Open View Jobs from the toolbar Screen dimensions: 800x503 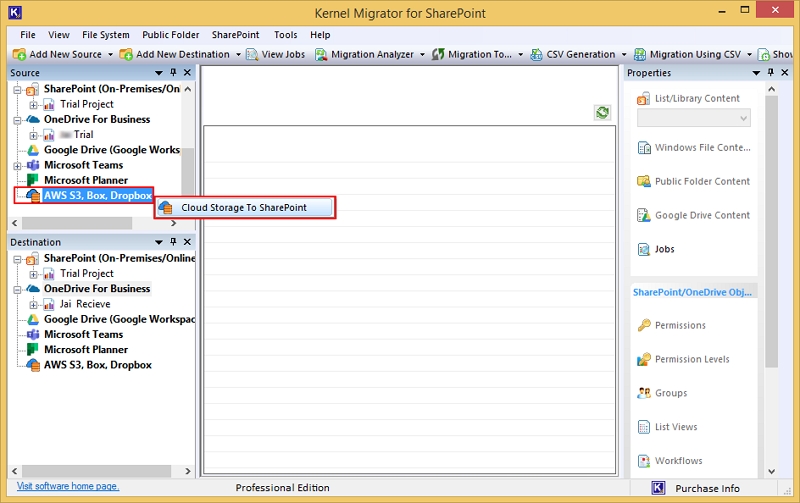276,55
